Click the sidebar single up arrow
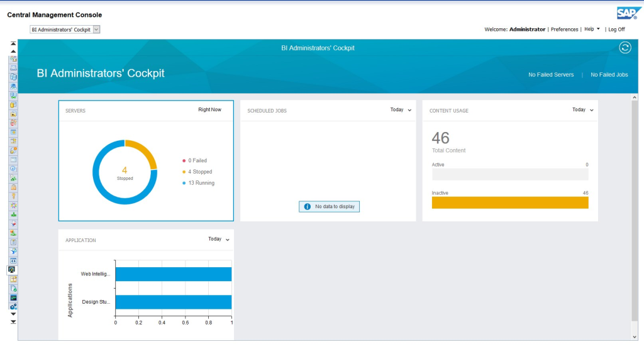The width and height of the screenshot is (644, 349). 13,52
